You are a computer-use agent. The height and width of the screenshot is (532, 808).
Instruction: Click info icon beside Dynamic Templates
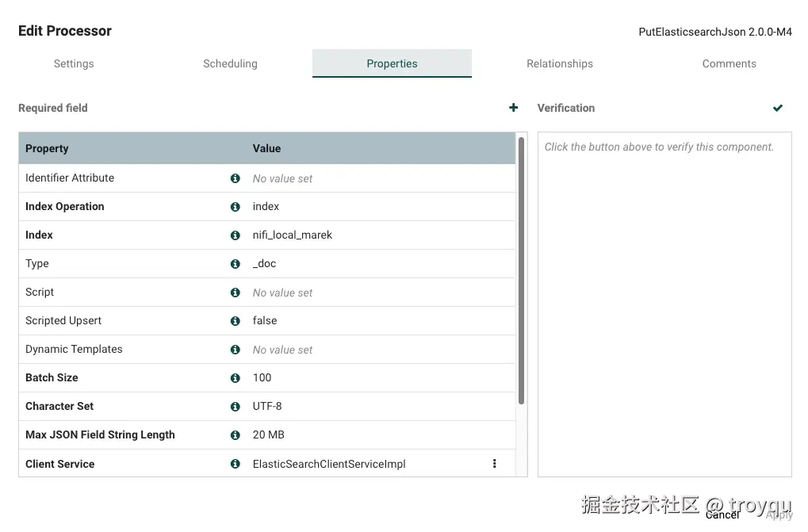pyautogui.click(x=235, y=350)
